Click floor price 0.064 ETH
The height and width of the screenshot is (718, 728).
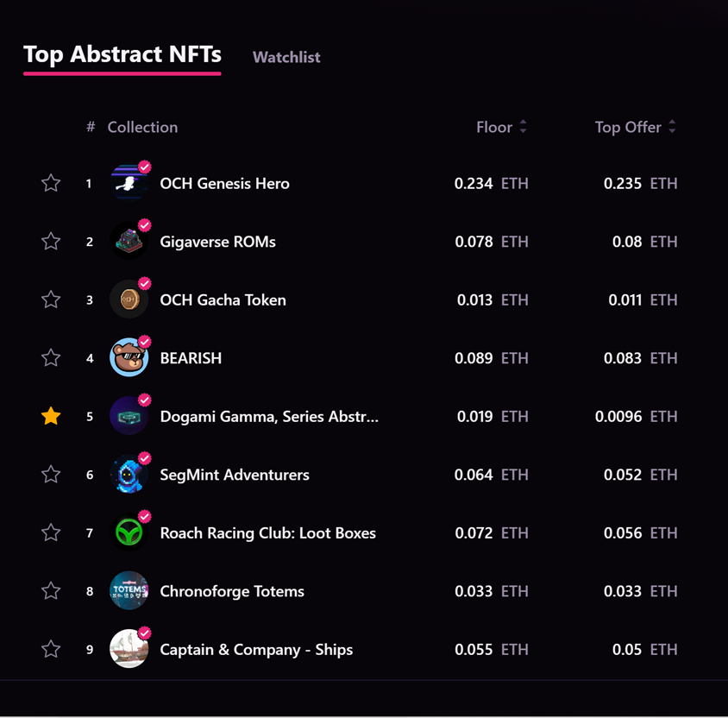coord(491,475)
